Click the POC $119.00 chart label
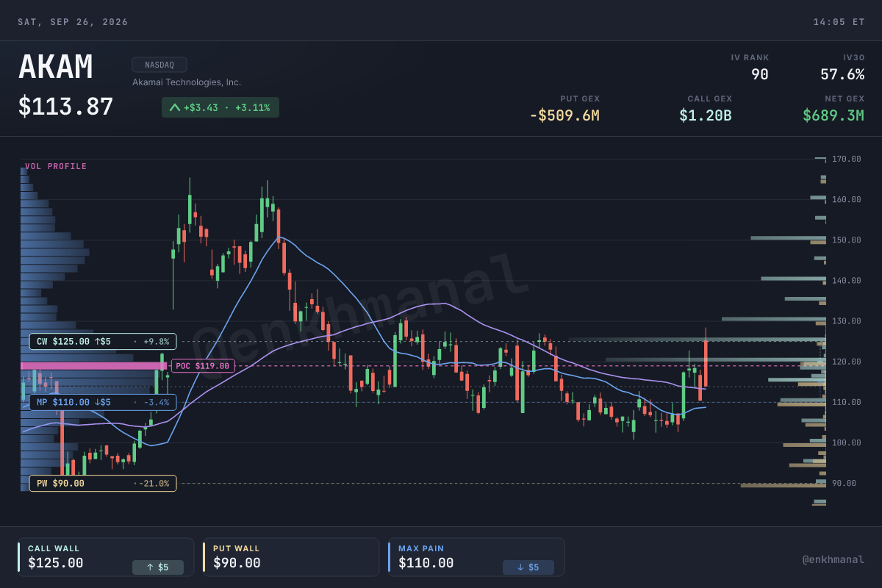Image resolution: width=882 pixels, height=588 pixels. 203,366
